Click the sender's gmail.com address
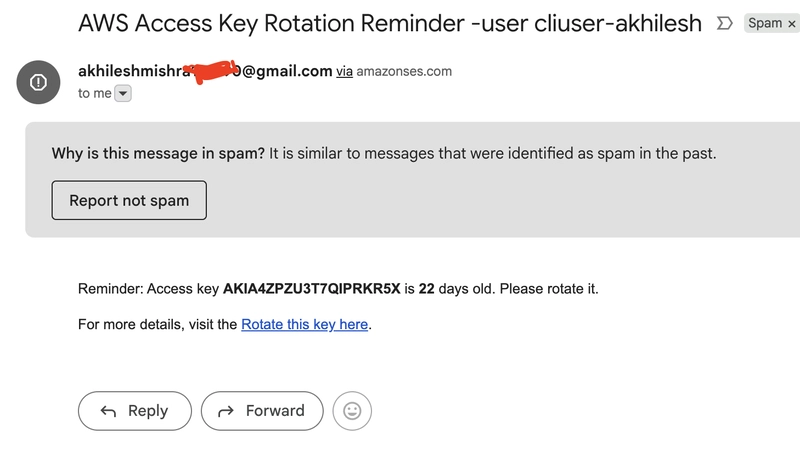800x451 pixels. 205,71
